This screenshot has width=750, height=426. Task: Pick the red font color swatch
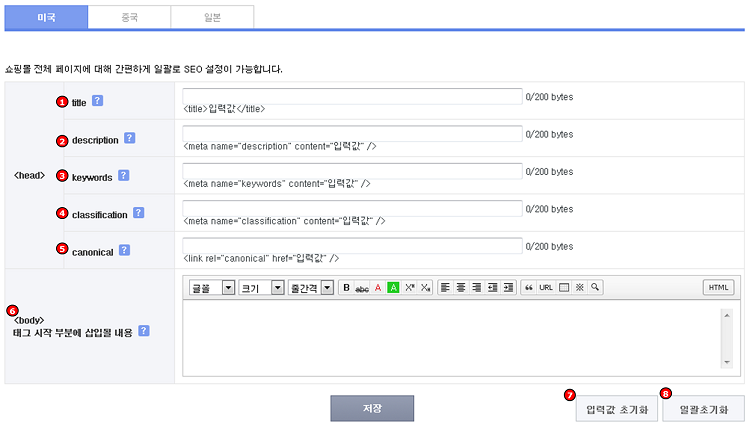click(378, 288)
